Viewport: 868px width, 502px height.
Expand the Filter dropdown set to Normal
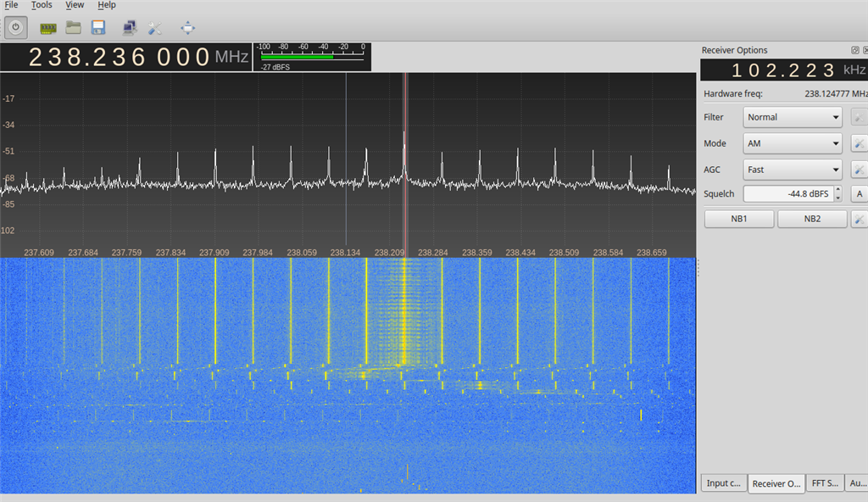click(793, 117)
